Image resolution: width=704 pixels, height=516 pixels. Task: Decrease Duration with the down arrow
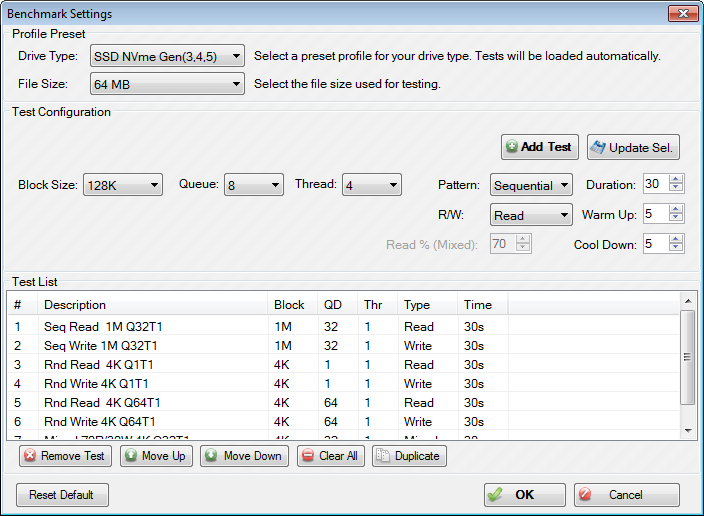(676, 189)
